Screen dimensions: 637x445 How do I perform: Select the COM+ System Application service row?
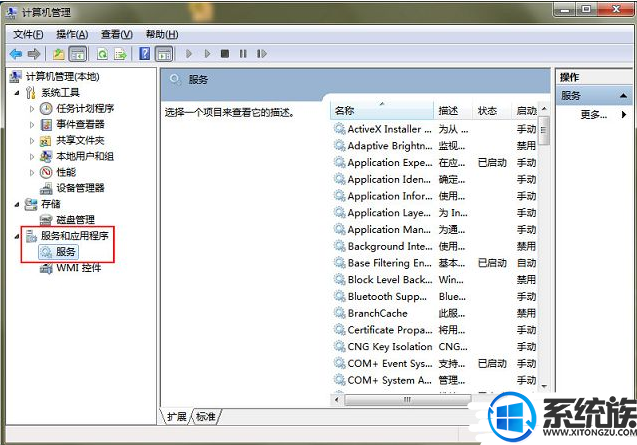coord(435,380)
